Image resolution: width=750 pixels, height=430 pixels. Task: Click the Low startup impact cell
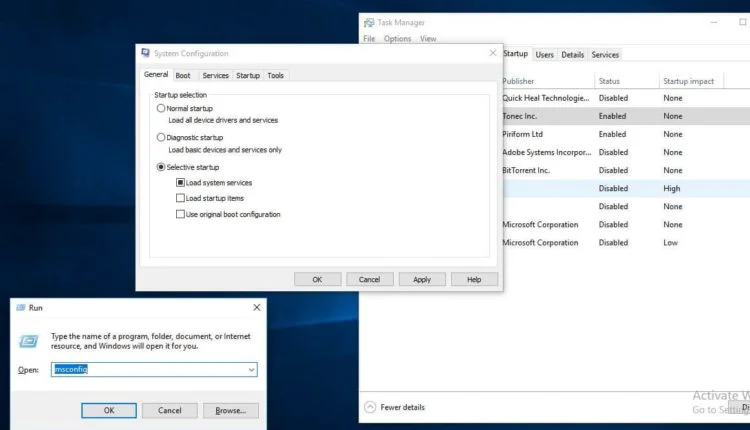click(x=670, y=243)
